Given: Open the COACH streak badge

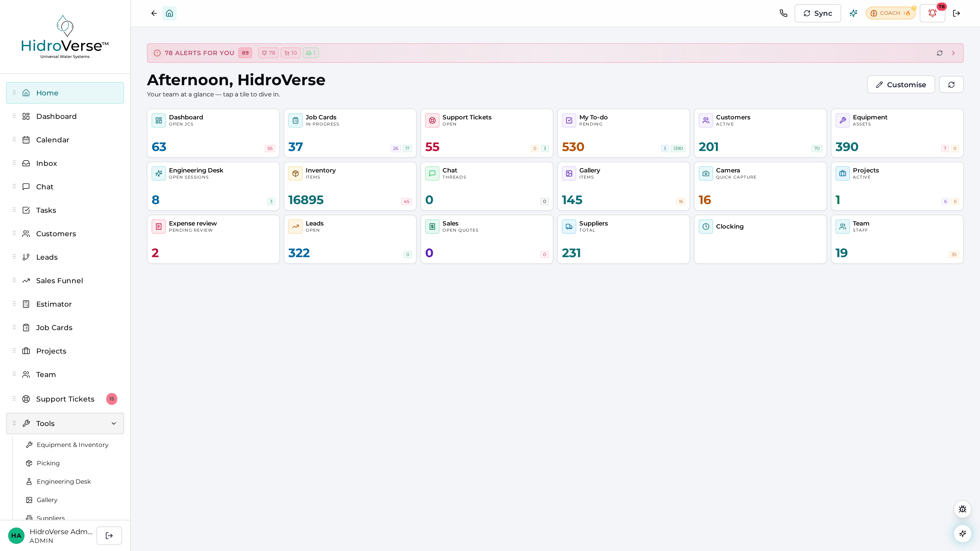Looking at the screenshot, I should click(891, 13).
